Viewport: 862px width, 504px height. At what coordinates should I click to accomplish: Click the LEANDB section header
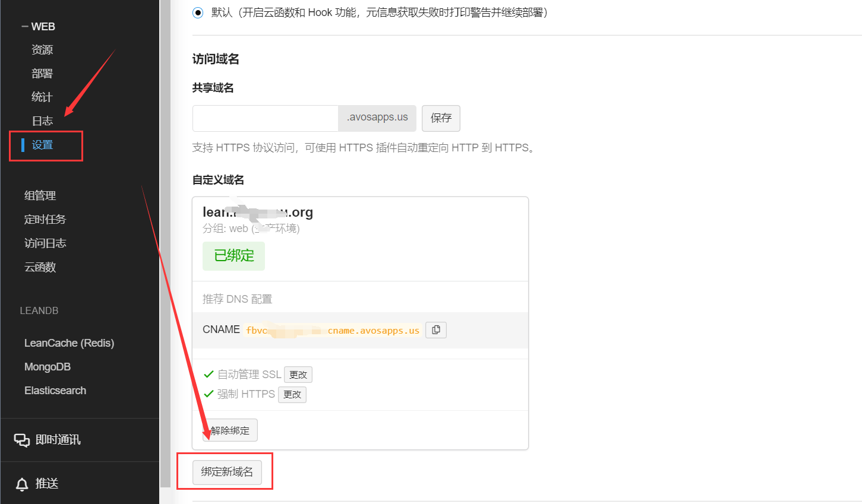[39, 310]
